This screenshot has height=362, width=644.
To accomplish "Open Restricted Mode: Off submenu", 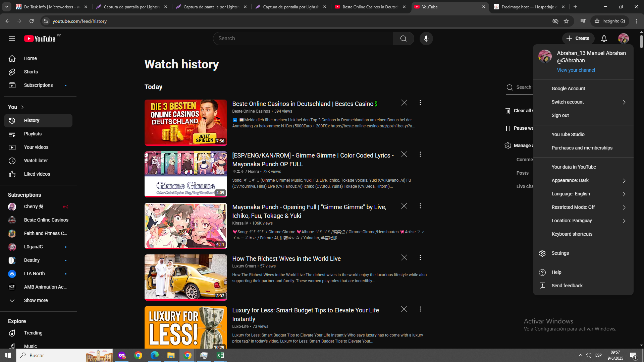I will pyautogui.click(x=583, y=207).
